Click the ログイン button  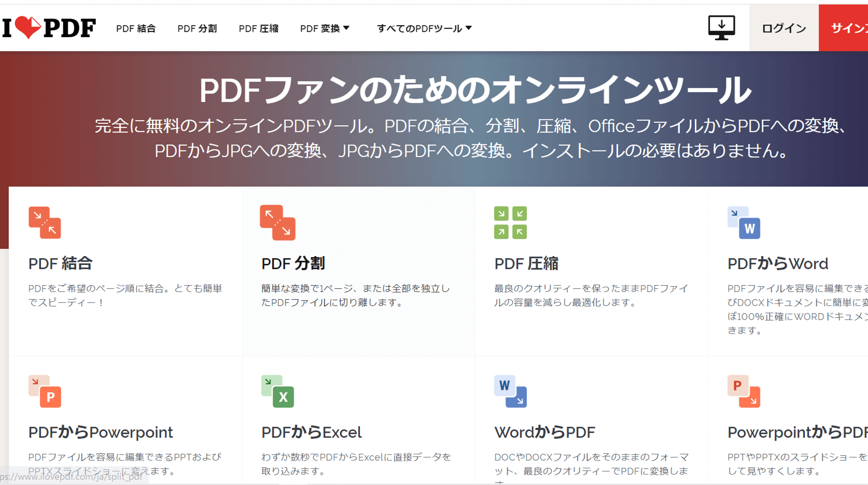[784, 28]
